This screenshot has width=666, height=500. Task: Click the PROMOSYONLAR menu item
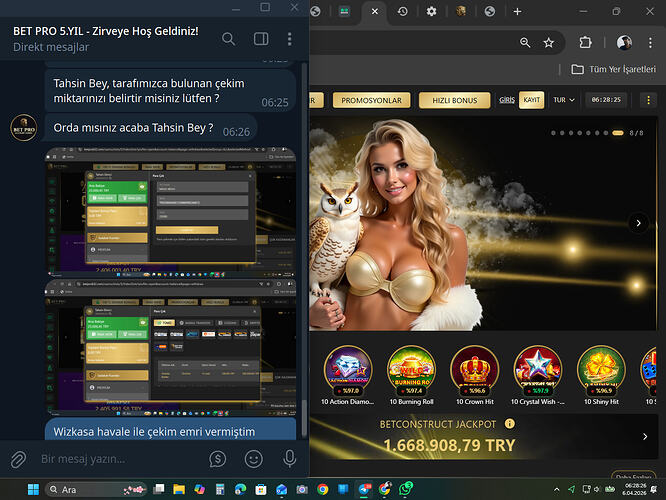pyautogui.click(x=371, y=101)
